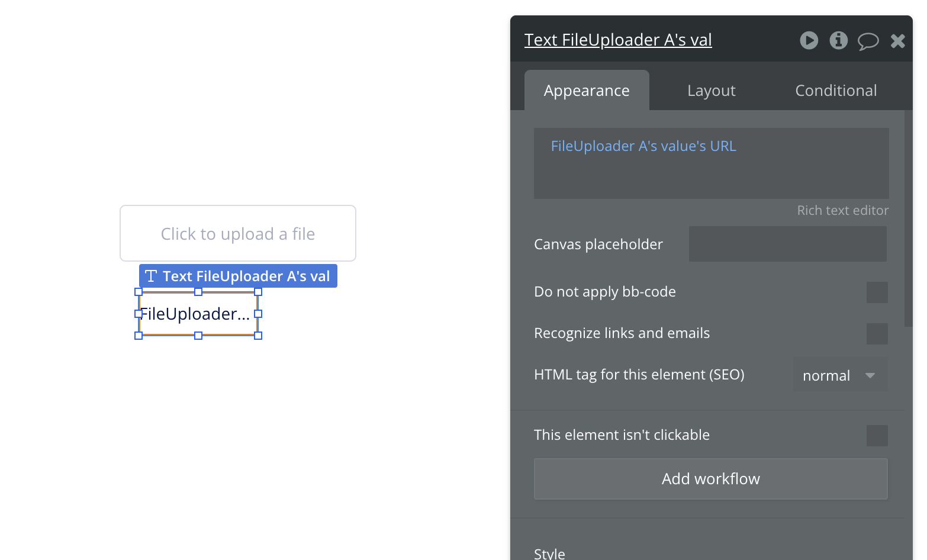
Task: Open the Conditional tab
Action: [x=836, y=91]
